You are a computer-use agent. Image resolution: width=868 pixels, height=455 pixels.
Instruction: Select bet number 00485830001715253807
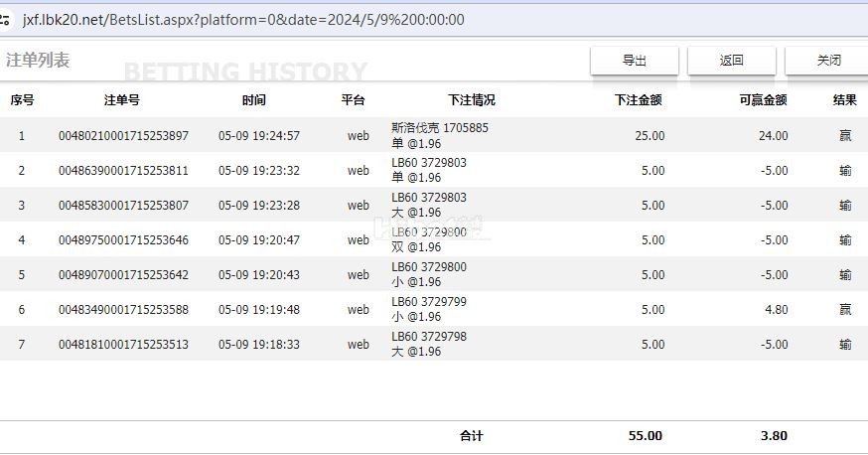(x=123, y=206)
